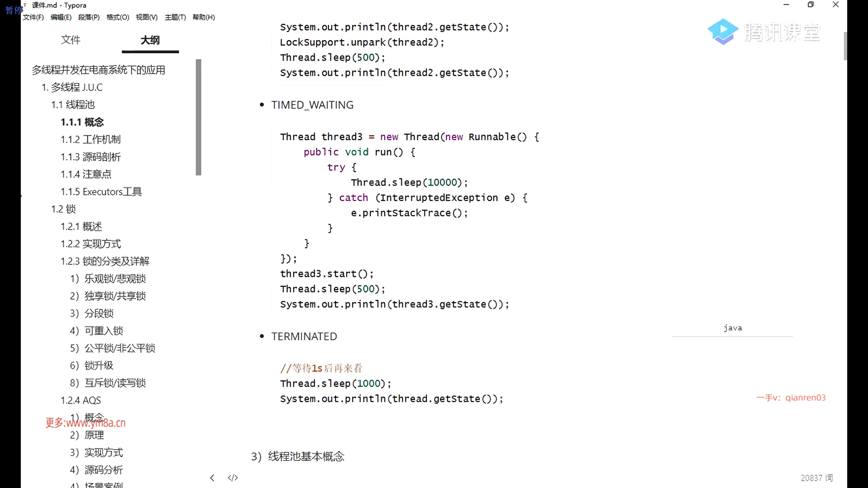Select the 大纲 outline tab
The height and width of the screenshot is (488, 868).
click(150, 40)
